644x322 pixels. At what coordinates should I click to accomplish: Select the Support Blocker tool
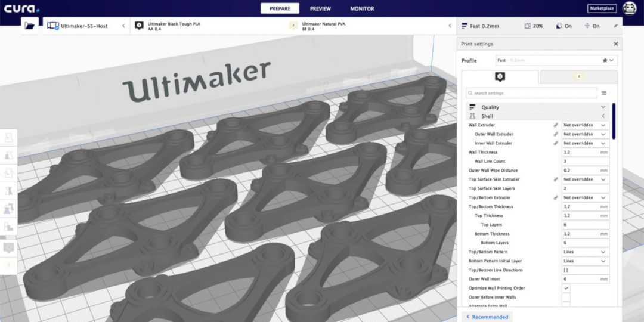click(8, 227)
